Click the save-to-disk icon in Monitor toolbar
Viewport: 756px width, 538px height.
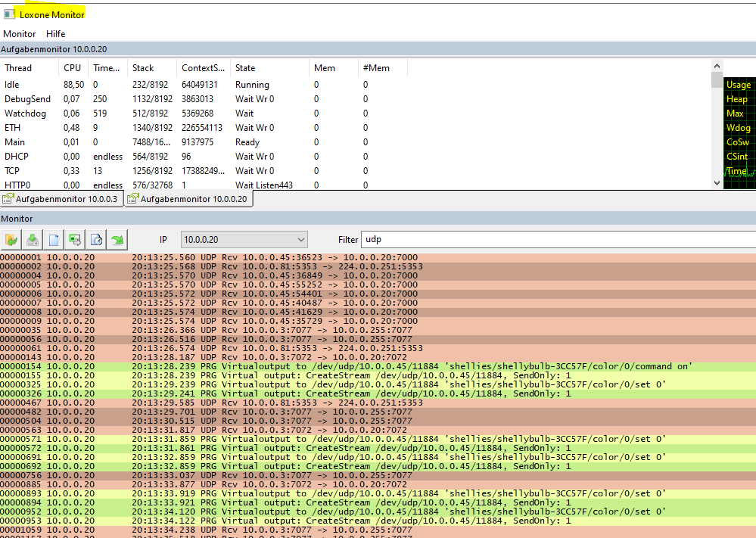(33, 240)
